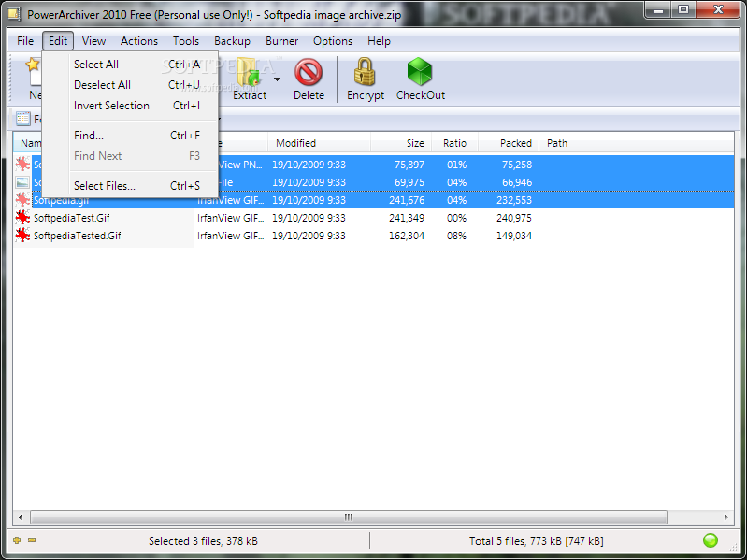The height and width of the screenshot is (560, 747).
Task: Click size value 75,897
Action: [x=409, y=165]
